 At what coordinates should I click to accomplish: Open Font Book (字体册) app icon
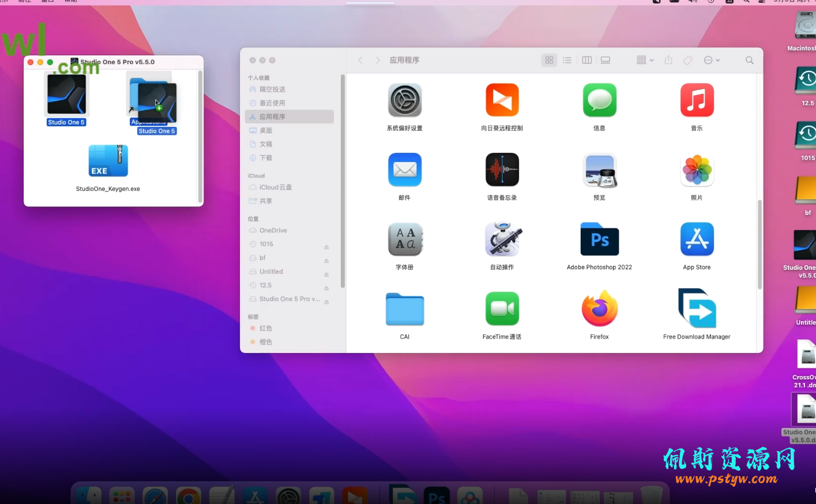405,239
